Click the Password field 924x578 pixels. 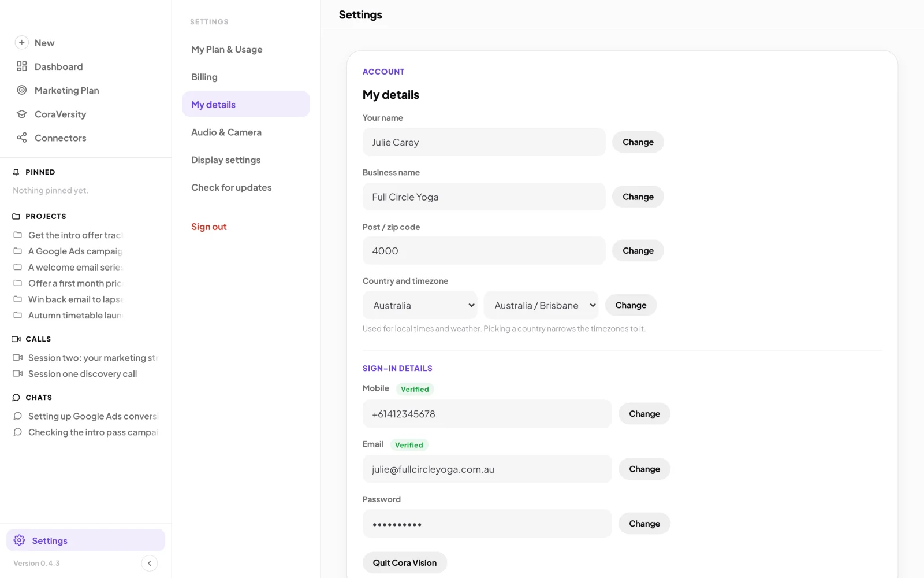(487, 524)
